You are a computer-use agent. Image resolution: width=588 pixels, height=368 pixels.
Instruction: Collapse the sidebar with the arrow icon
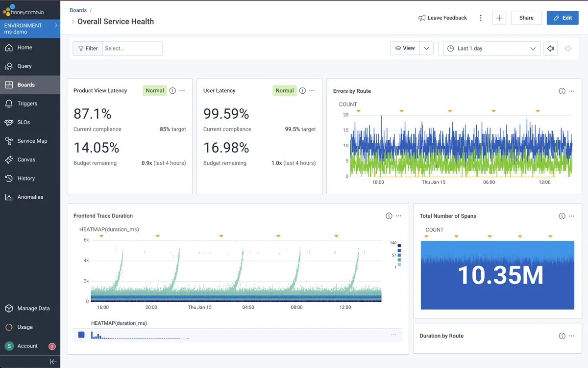(53, 362)
